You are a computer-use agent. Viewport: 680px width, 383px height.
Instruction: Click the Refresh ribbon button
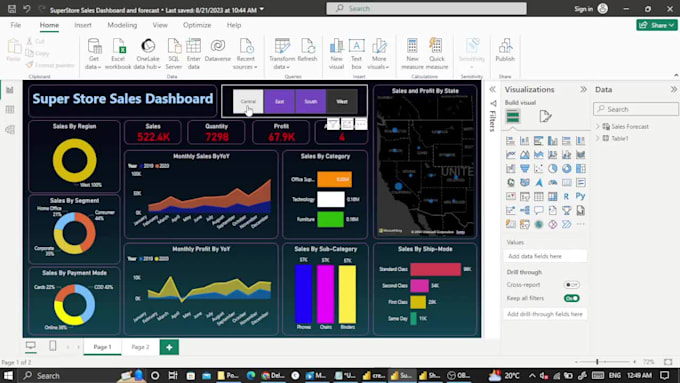pyautogui.click(x=307, y=51)
